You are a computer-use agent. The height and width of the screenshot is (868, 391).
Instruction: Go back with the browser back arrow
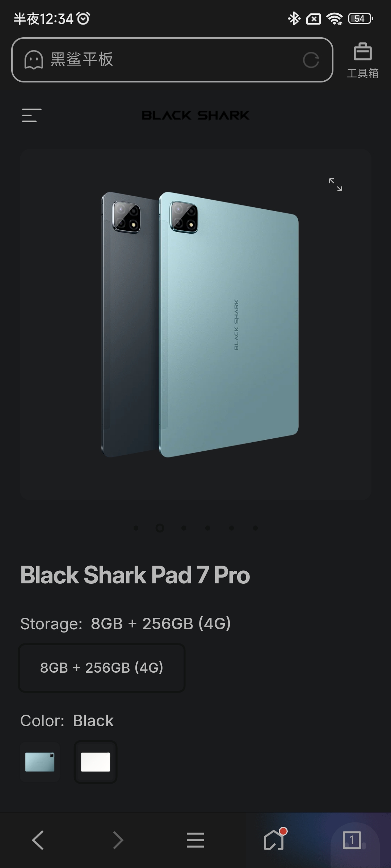pos(38,840)
